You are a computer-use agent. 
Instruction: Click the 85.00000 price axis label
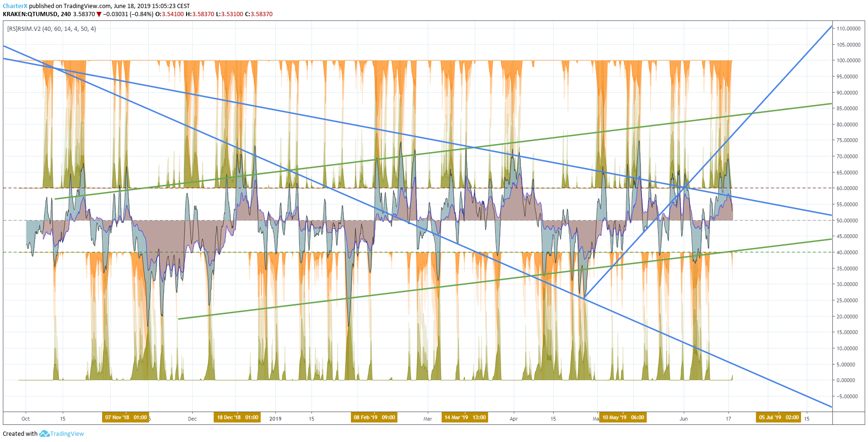click(847, 108)
